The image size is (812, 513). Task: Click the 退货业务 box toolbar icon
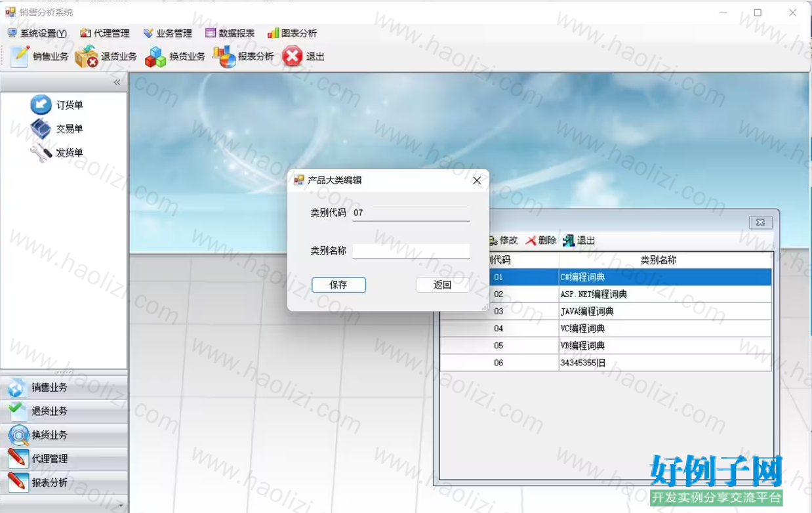point(87,57)
